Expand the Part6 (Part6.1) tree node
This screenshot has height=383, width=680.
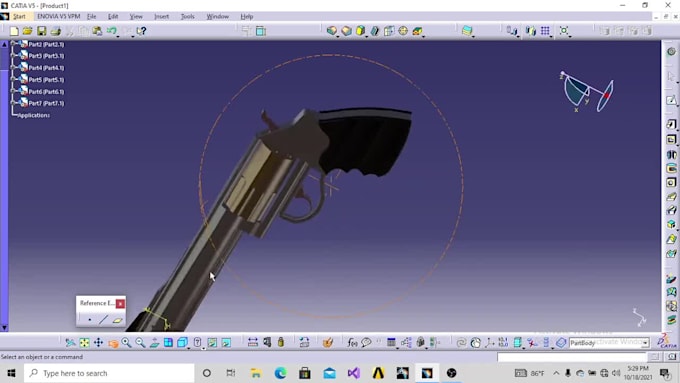tap(13, 91)
